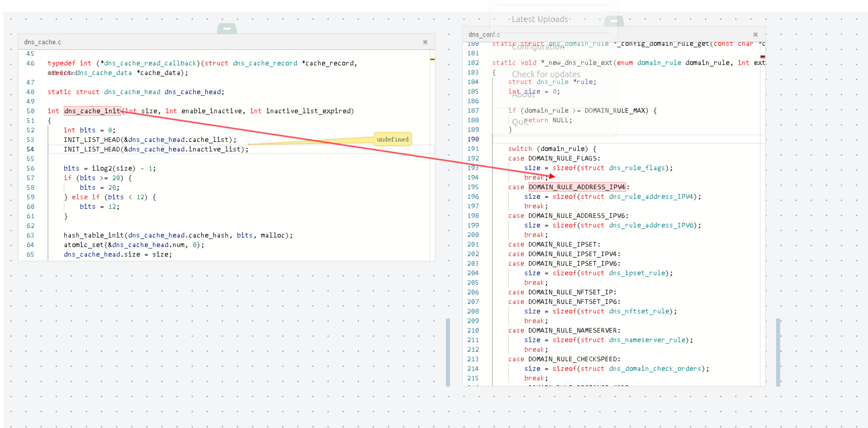Click the right blue resize bar of dns_conf.c
Screen dimensions: 868x428
pyautogui.click(x=778, y=352)
